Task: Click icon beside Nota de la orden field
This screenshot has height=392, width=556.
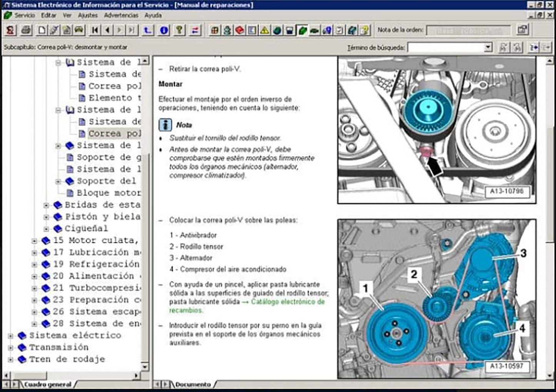Action: click(522, 30)
